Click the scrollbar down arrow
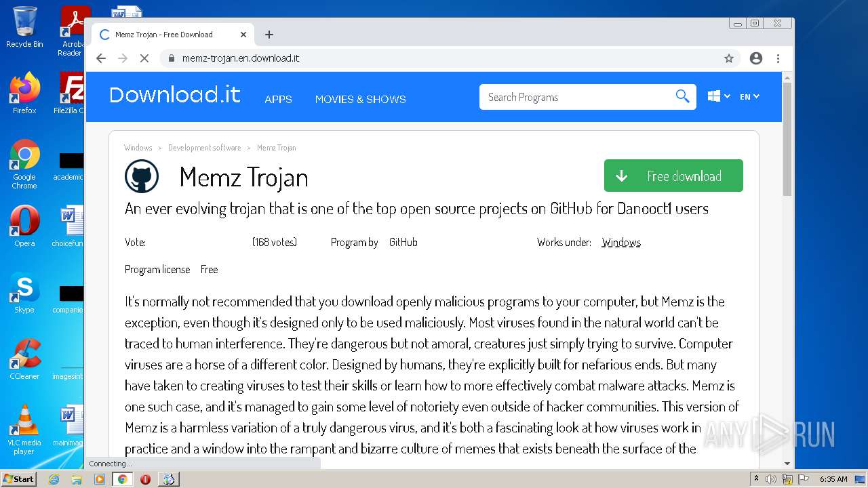 tap(787, 464)
